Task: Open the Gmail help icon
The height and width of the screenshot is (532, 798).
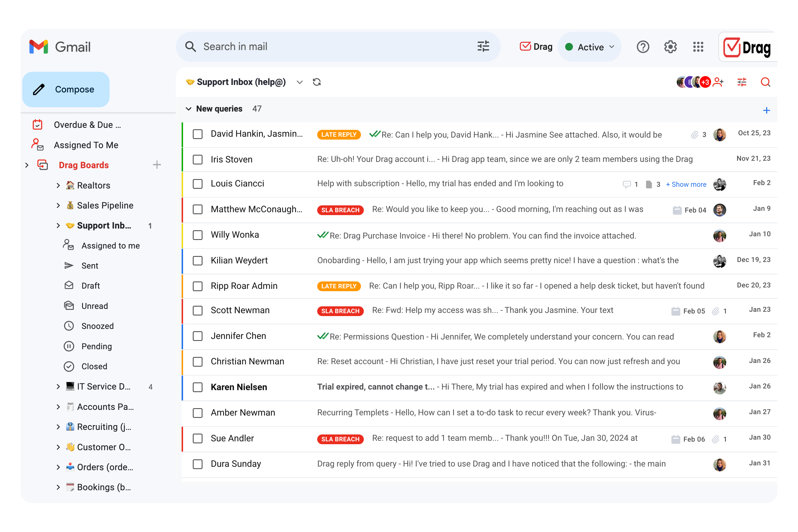Action: (643, 47)
